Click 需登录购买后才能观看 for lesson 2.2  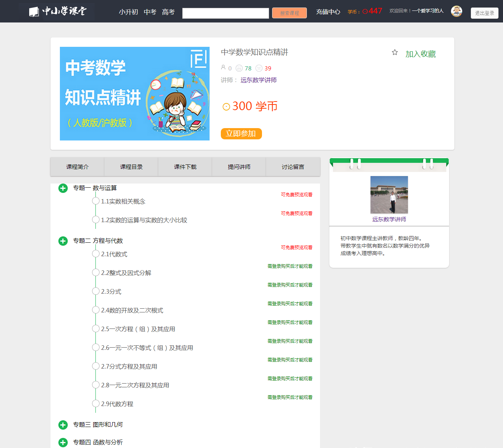tap(290, 266)
